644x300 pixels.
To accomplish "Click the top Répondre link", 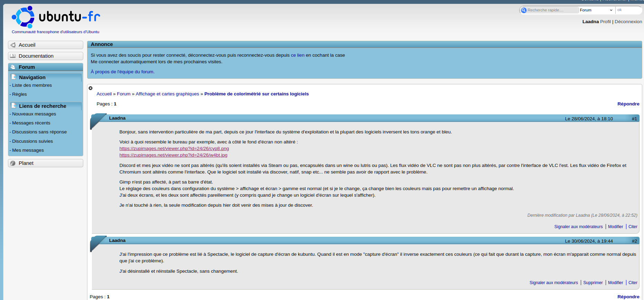I will point(628,104).
